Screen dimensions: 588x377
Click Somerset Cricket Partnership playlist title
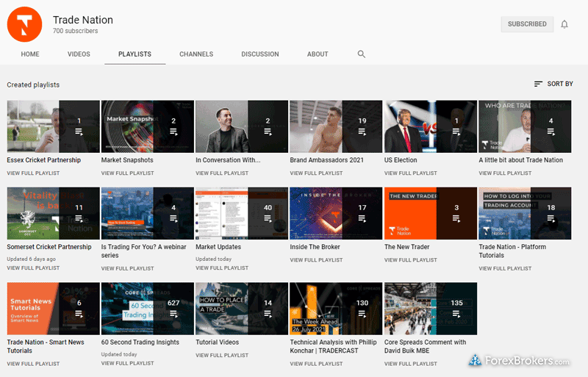coord(49,247)
